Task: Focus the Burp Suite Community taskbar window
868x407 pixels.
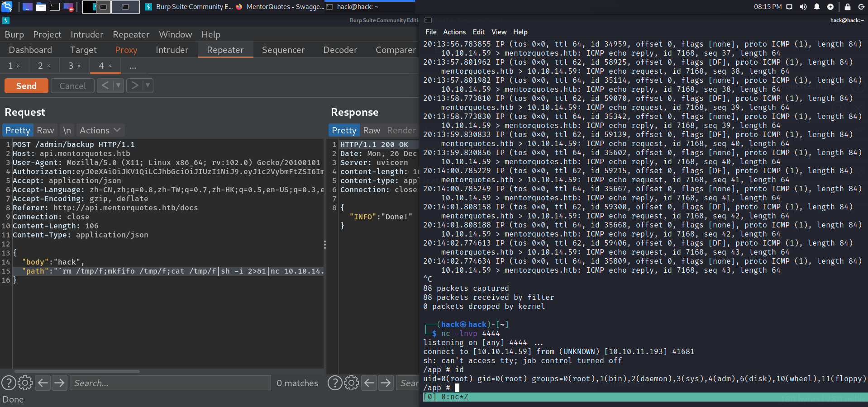Action: pos(189,7)
